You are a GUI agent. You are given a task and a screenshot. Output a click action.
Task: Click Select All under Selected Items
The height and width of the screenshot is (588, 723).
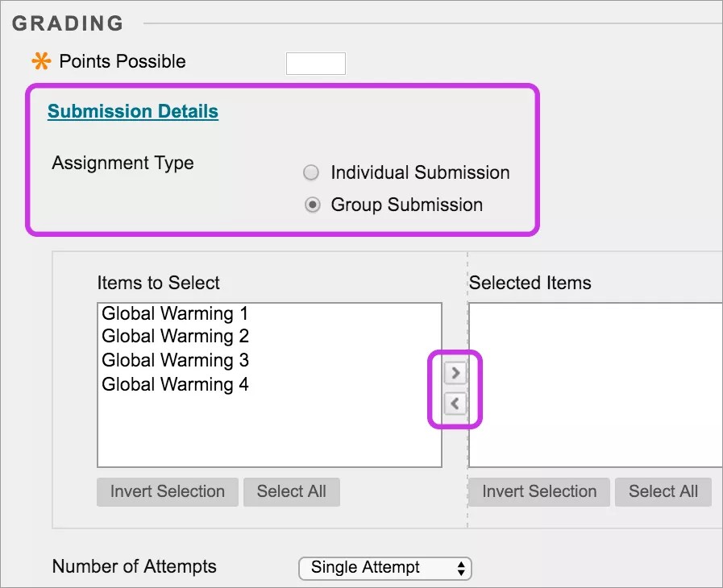(x=663, y=491)
